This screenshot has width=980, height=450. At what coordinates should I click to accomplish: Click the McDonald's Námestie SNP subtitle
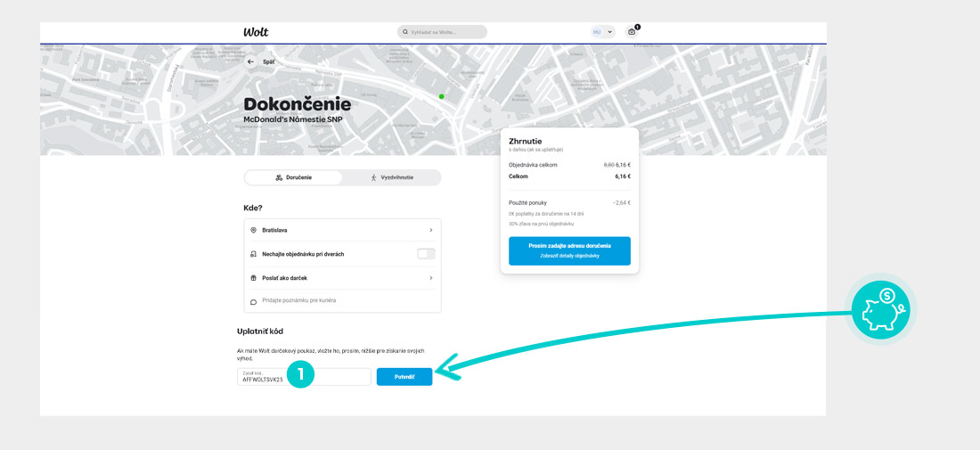click(x=293, y=119)
